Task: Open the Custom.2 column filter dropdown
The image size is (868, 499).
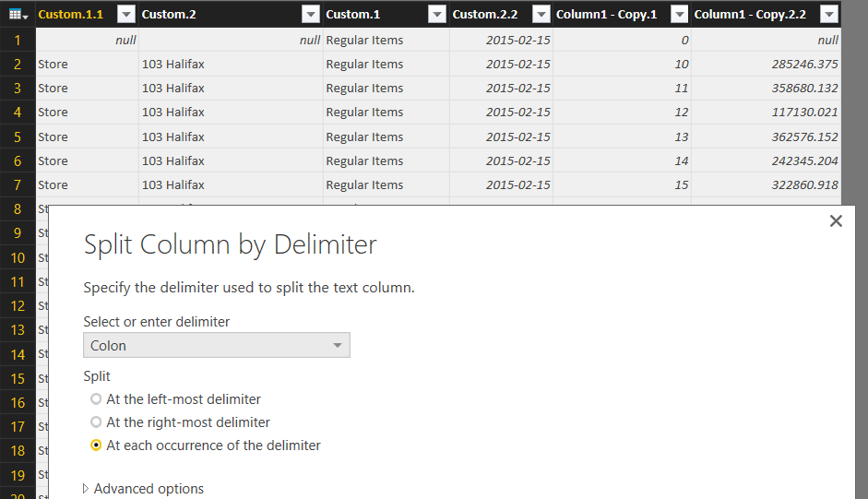Action: tap(310, 14)
